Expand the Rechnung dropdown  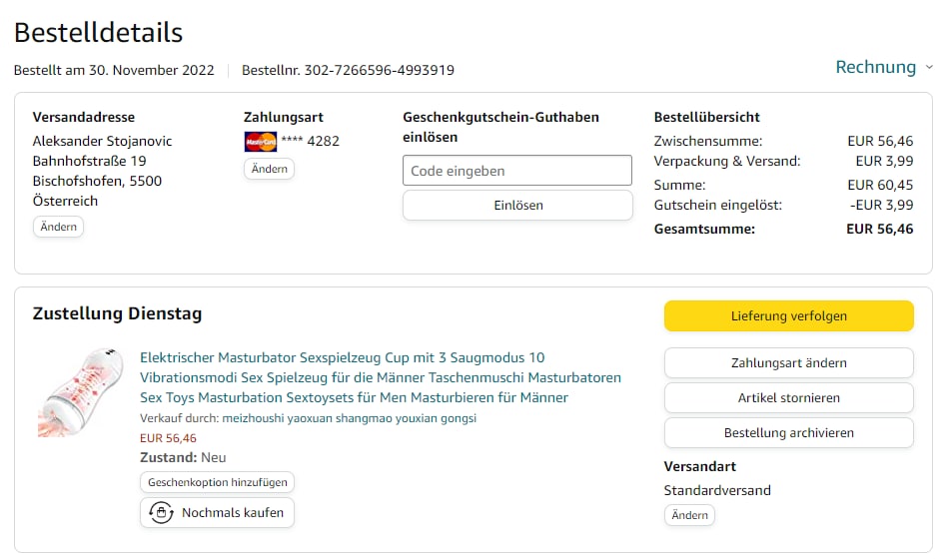[875, 68]
